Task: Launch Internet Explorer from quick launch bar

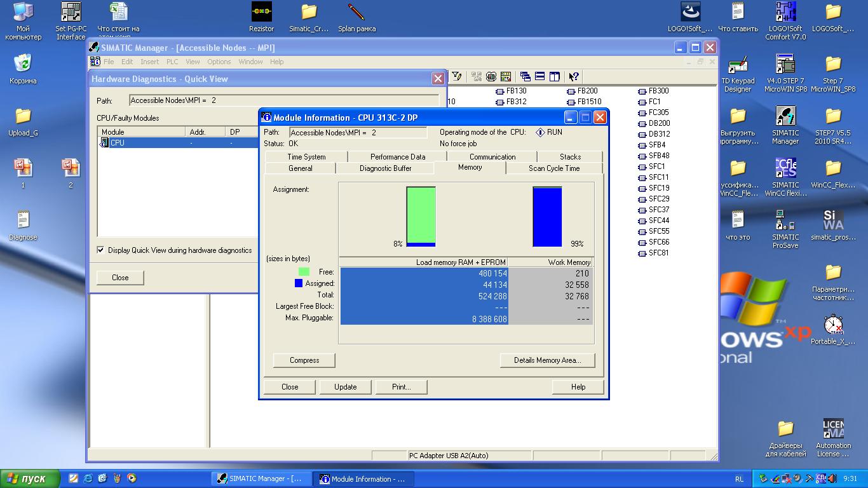Action: click(88, 478)
